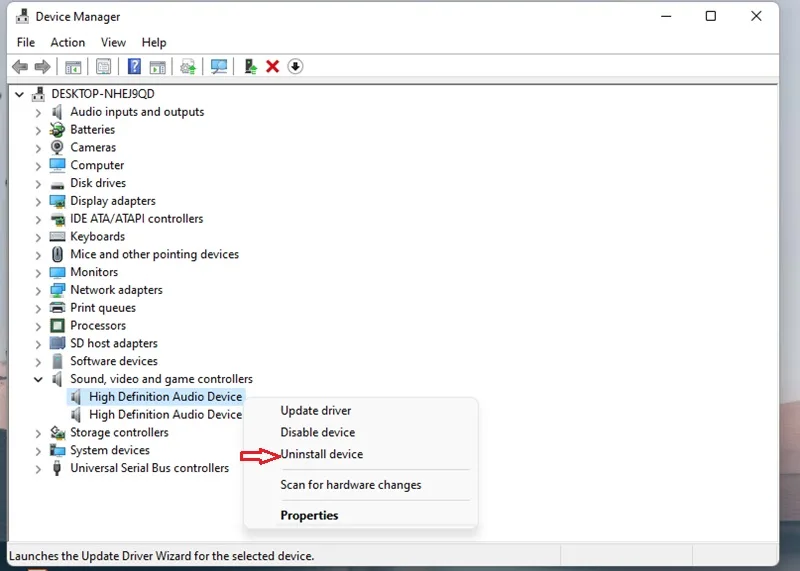The height and width of the screenshot is (571, 800).
Task: Open the blue question mark Help icon
Action: tap(134, 66)
